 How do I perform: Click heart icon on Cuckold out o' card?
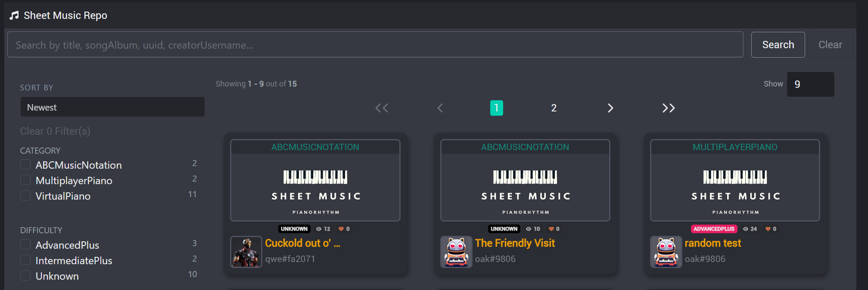(341, 229)
